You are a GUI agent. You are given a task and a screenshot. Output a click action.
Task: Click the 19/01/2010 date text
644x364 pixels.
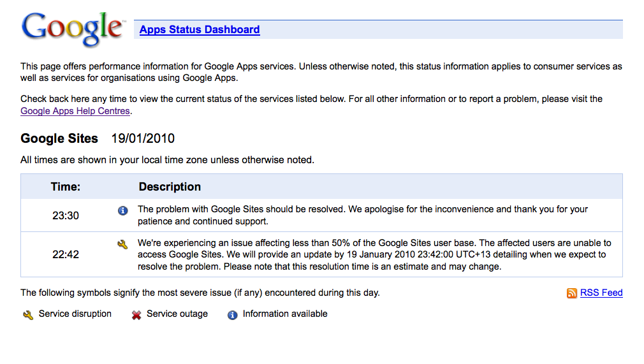143,138
